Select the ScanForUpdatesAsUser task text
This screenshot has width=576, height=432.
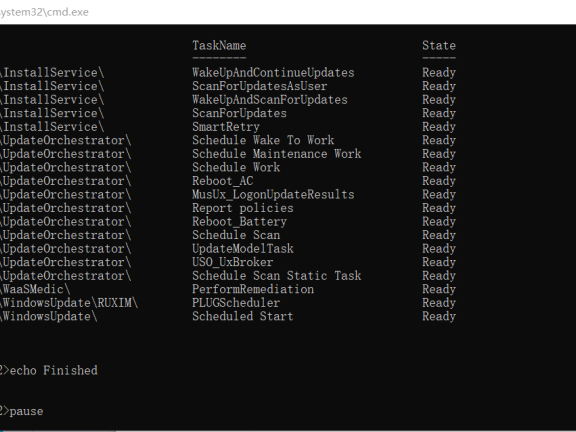(x=259, y=86)
